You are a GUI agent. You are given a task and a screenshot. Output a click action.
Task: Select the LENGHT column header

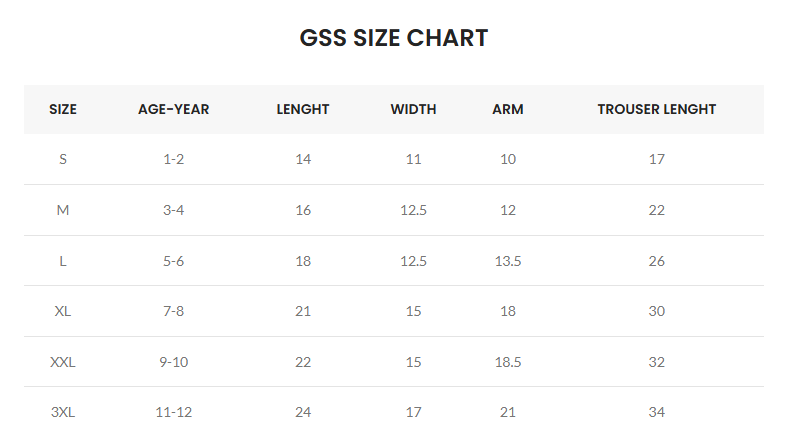tap(303, 110)
